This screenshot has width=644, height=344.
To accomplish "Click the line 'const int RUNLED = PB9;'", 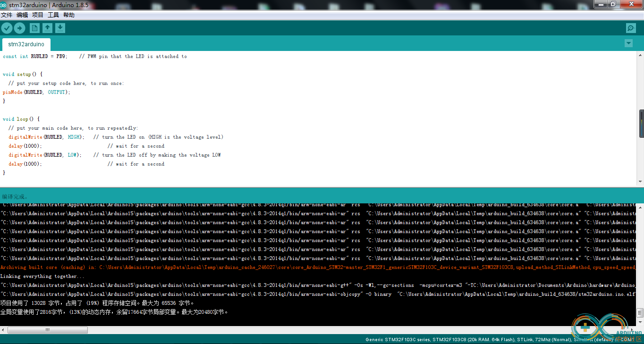I will click(35, 56).
